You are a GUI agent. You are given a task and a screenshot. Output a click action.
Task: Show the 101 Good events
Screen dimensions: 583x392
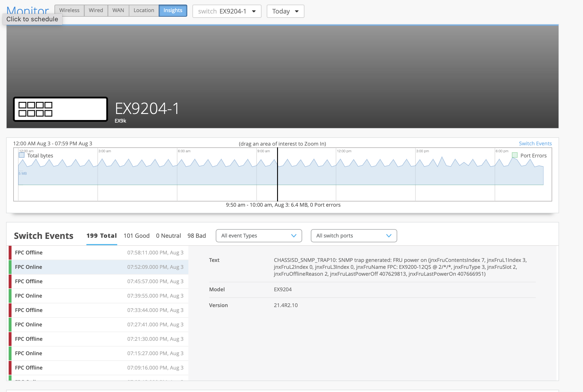[x=136, y=236]
